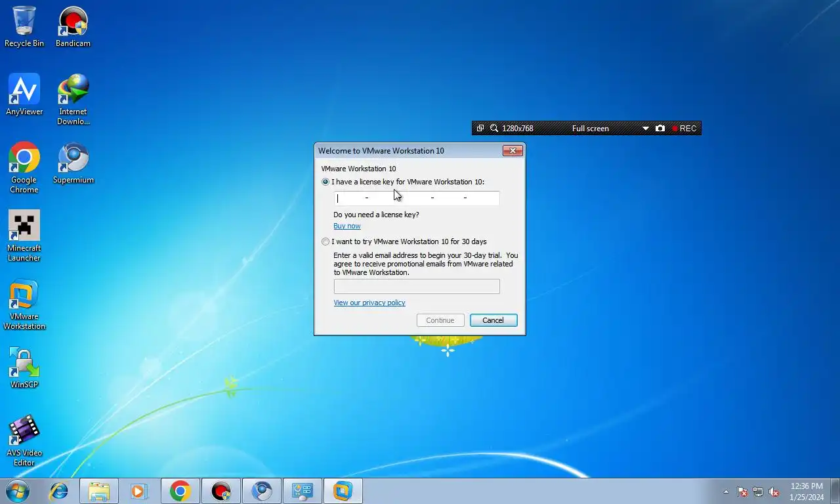The width and height of the screenshot is (840, 504).
Task: Click the muted volume tray icon
Action: [774, 492]
